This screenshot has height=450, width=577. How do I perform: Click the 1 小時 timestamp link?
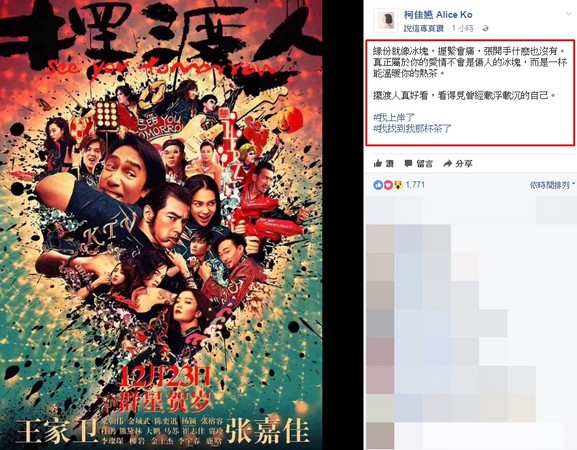point(463,29)
